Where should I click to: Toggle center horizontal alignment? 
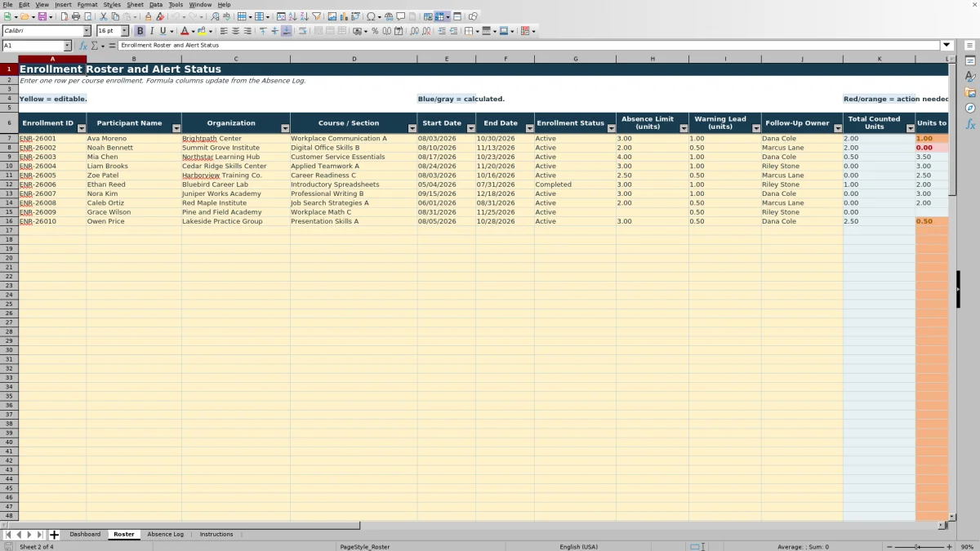click(x=236, y=31)
